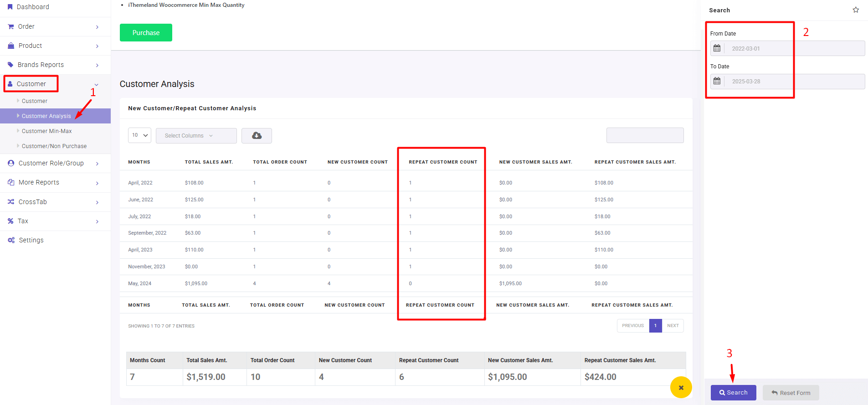
Task: Click the favorite star icon in Search panel
Action: pos(856,10)
